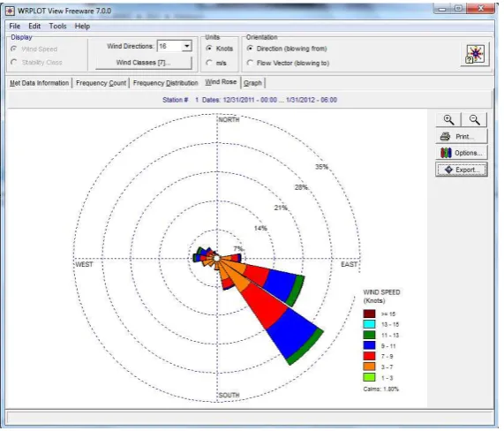Print the wind rose
The height and width of the screenshot is (431, 504).
462,137
